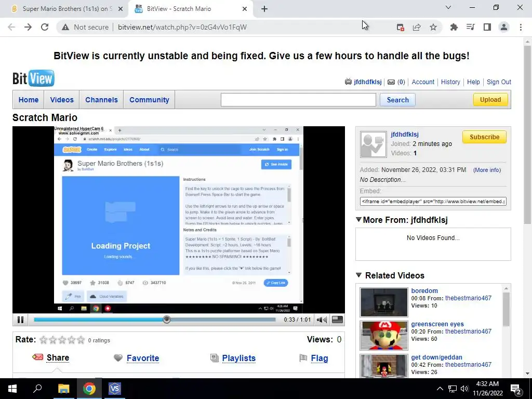Viewport: 532px width, 399px height.
Task: Open the boredom video title link
Action: [x=424, y=291]
